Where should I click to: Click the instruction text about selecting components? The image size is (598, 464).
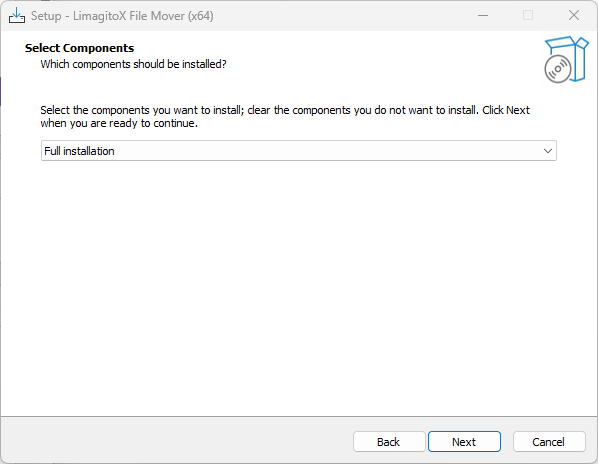[x=285, y=117]
